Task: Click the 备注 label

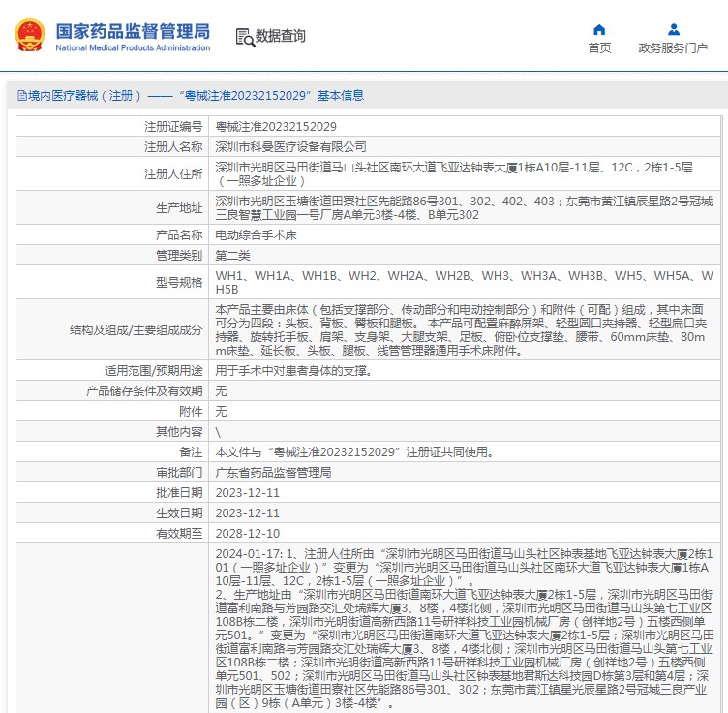Action: tap(191, 452)
